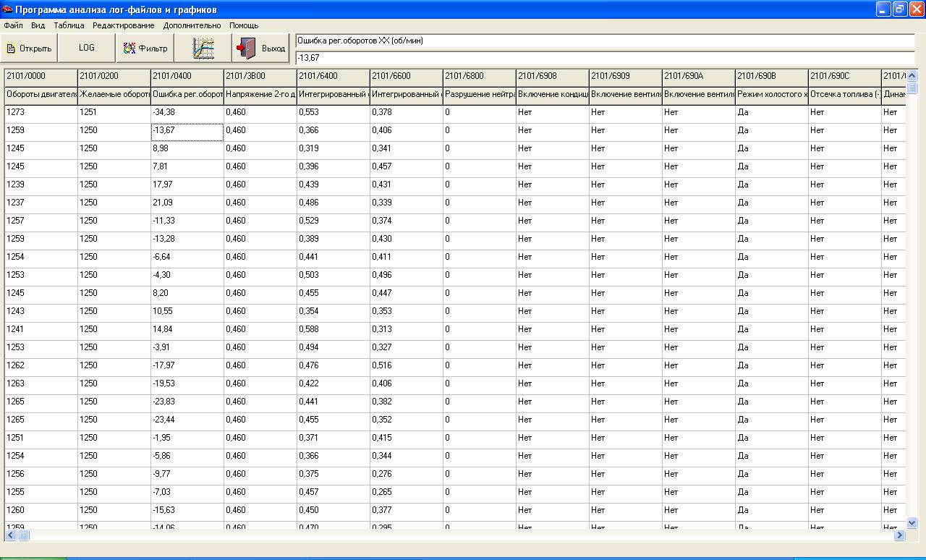The image size is (926, 560).
Task: Open the Фильтр filter tool
Action: click(x=145, y=48)
